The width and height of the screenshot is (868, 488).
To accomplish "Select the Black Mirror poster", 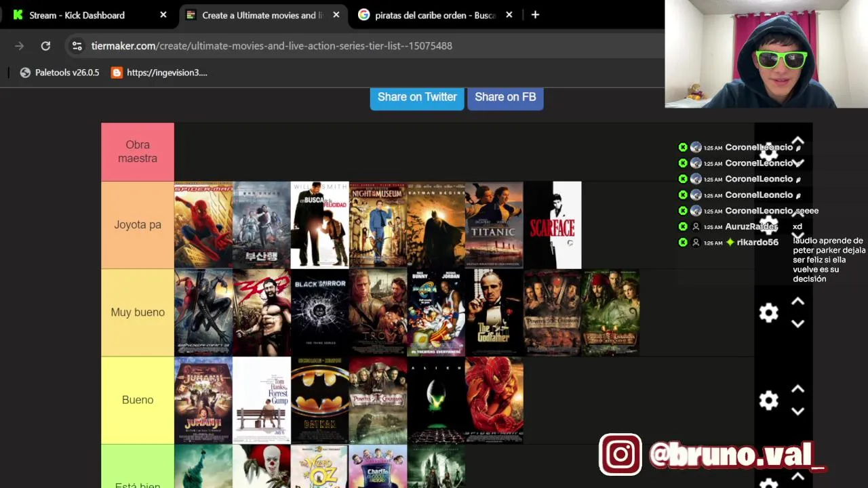I will coord(320,312).
